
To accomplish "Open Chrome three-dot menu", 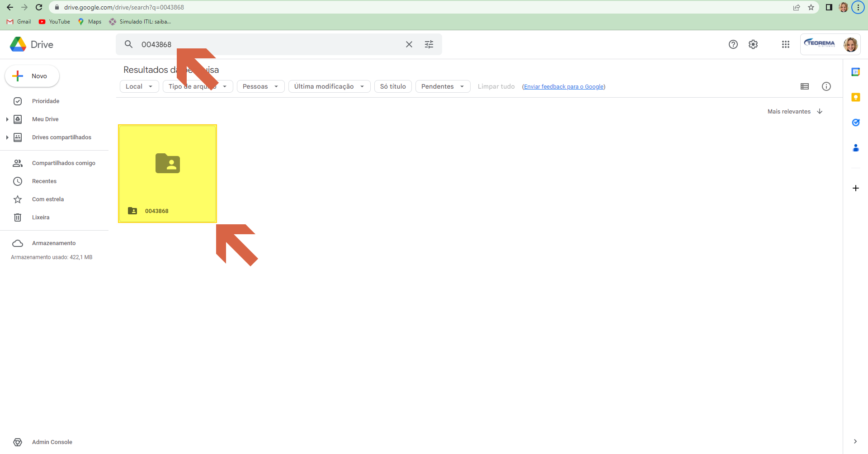I will pyautogui.click(x=858, y=7).
